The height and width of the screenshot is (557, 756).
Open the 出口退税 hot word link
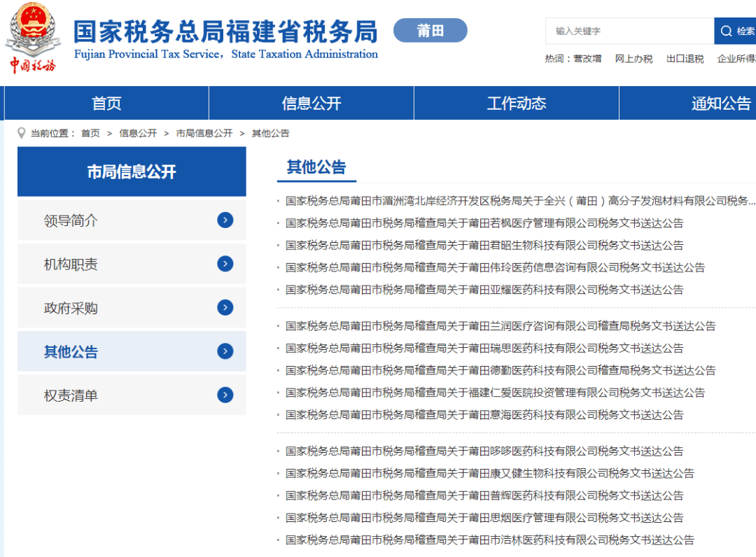[685, 59]
